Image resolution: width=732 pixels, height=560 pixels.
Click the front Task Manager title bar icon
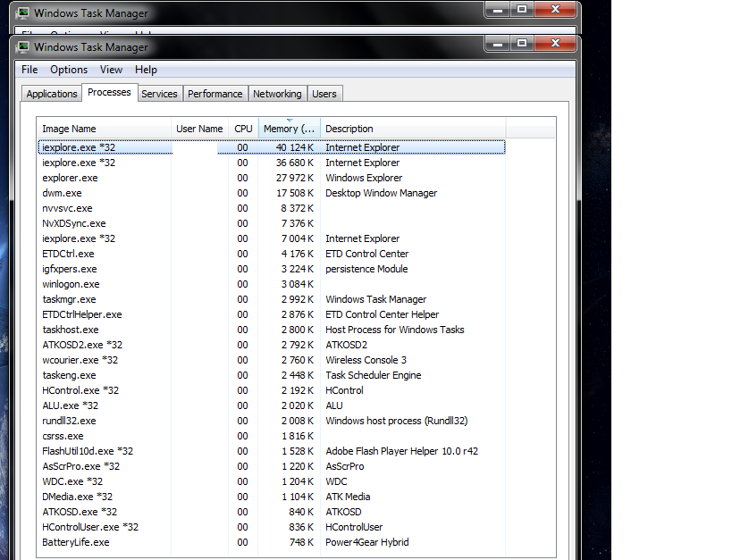pyautogui.click(x=23, y=47)
